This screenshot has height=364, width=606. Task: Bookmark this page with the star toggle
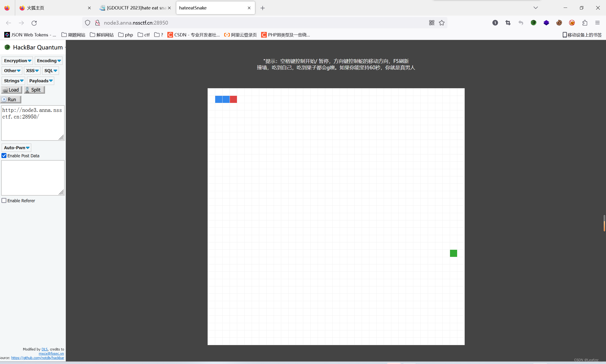(x=441, y=23)
